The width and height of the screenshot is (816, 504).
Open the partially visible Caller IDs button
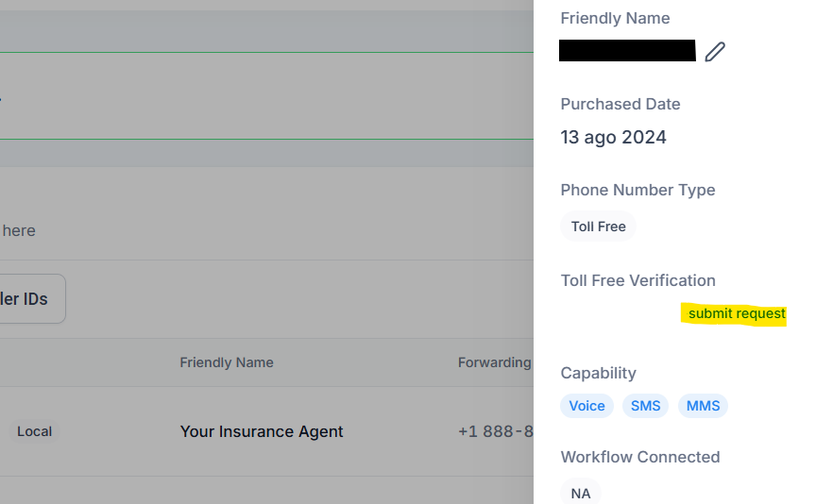pos(32,299)
